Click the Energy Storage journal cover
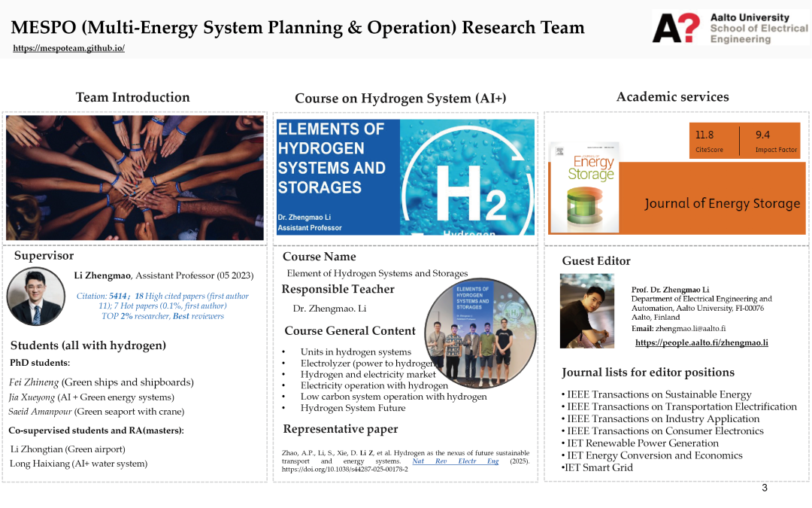Viewport: 812px width, 508px height. point(584,187)
